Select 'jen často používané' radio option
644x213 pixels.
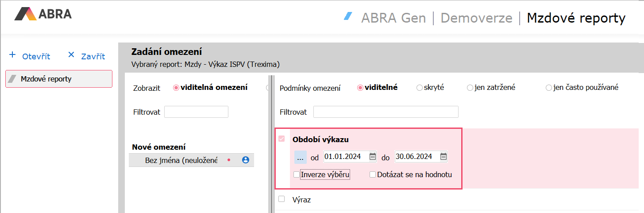pyautogui.click(x=549, y=88)
